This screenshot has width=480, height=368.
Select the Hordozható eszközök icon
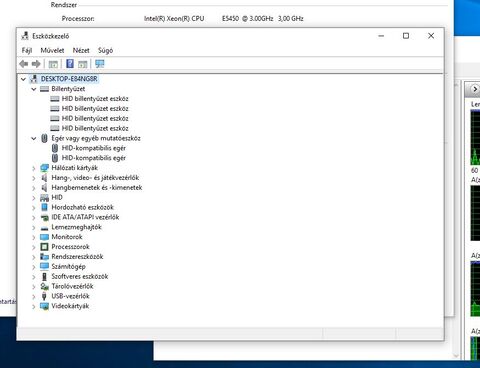(44, 207)
